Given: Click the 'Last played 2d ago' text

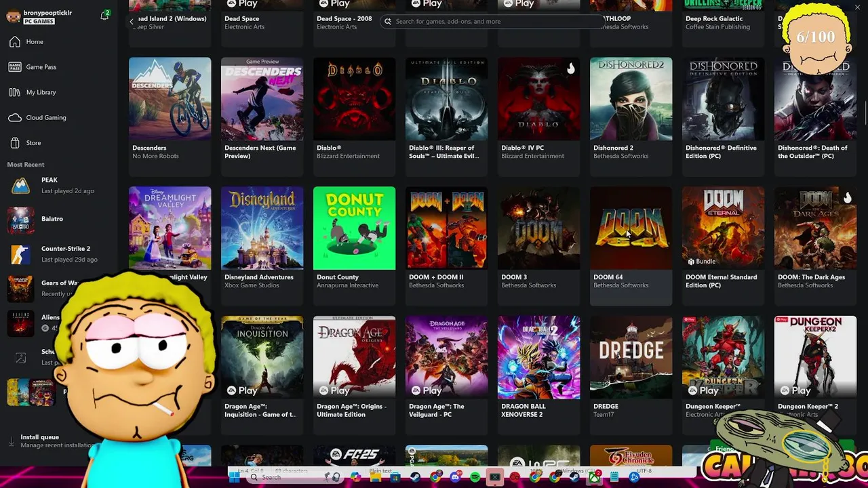Looking at the screenshot, I should click(67, 191).
